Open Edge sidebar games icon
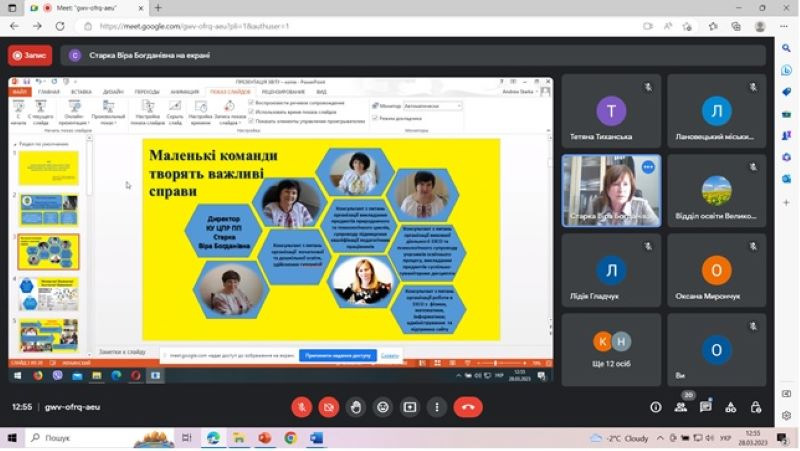This screenshot has width=800, height=451. pyautogui.click(x=786, y=136)
